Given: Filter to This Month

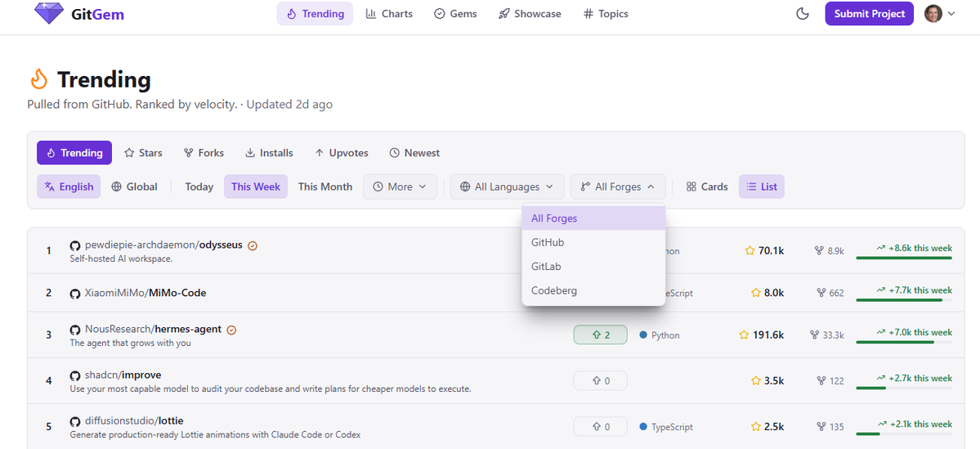Looking at the screenshot, I should (325, 186).
